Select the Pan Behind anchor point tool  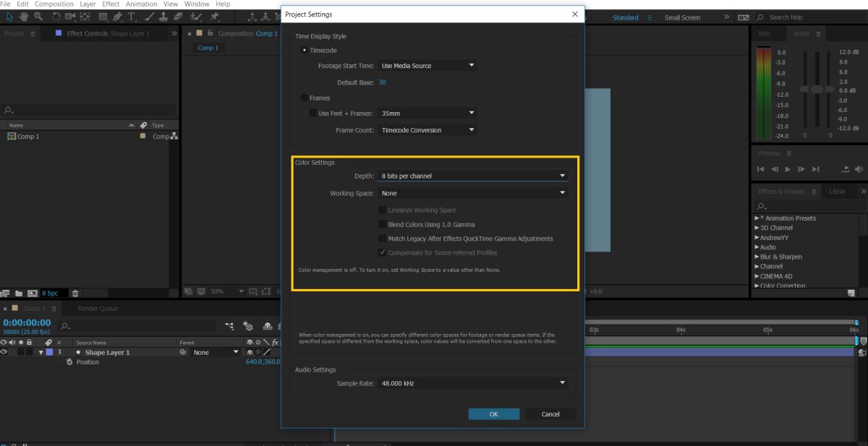[x=85, y=17]
